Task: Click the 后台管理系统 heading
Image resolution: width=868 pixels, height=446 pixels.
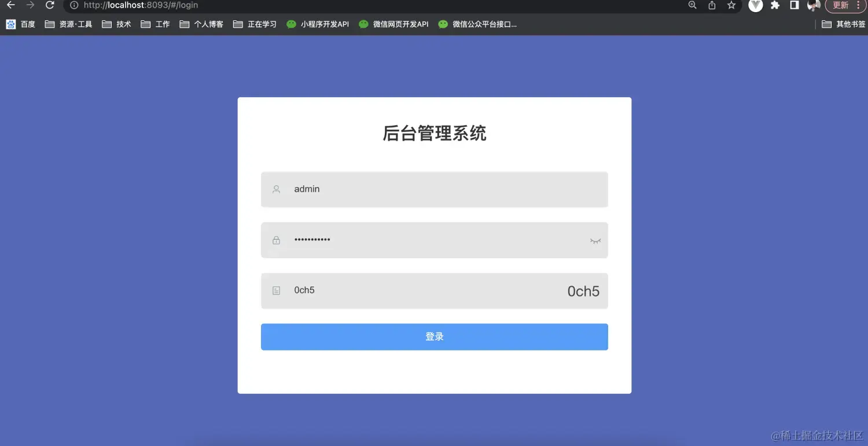Action: pos(435,134)
